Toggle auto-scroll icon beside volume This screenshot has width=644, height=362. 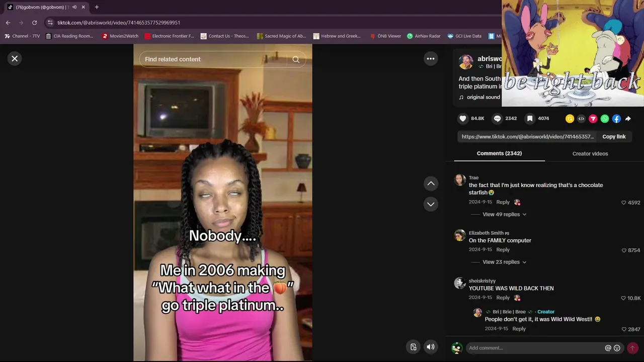coord(414,347)
